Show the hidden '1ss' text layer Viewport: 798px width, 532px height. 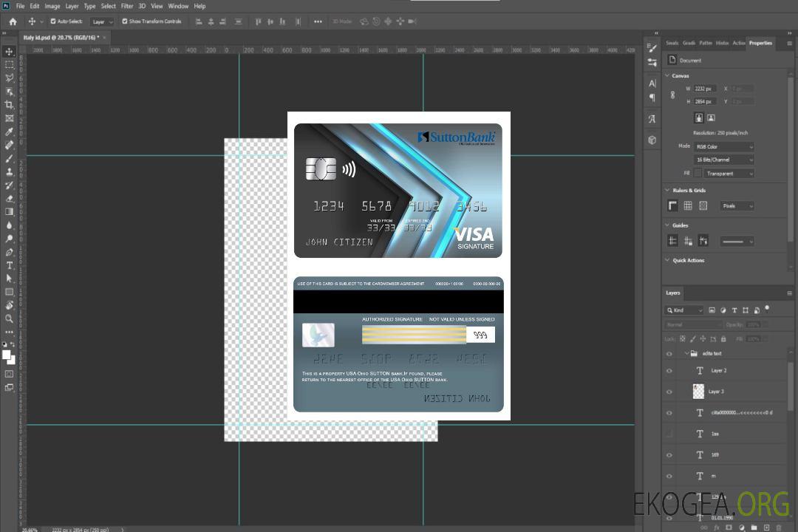click(669, 434)
